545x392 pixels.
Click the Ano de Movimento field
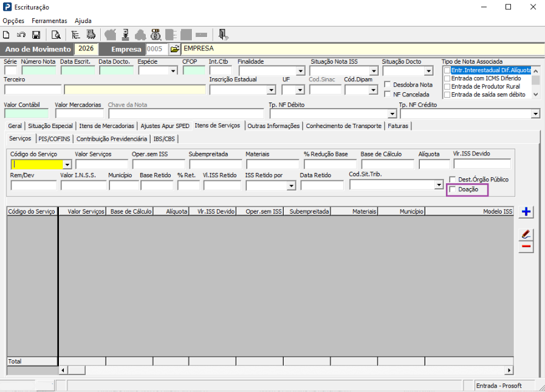point(86,49)
